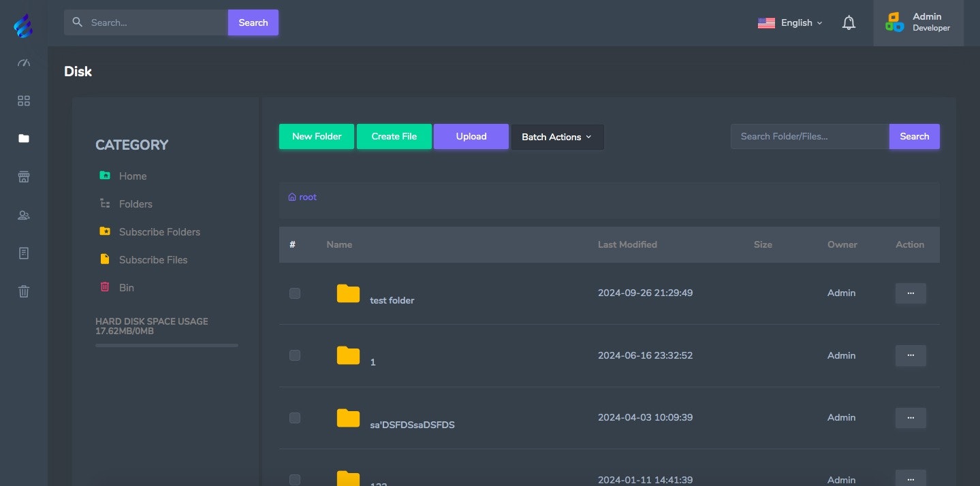The height and width of the screenshot is (486, 980).
Task: Open the sa'DSFDSsaDSFDS folder icon
Action: pyautogui.click(x=348, y=418)
